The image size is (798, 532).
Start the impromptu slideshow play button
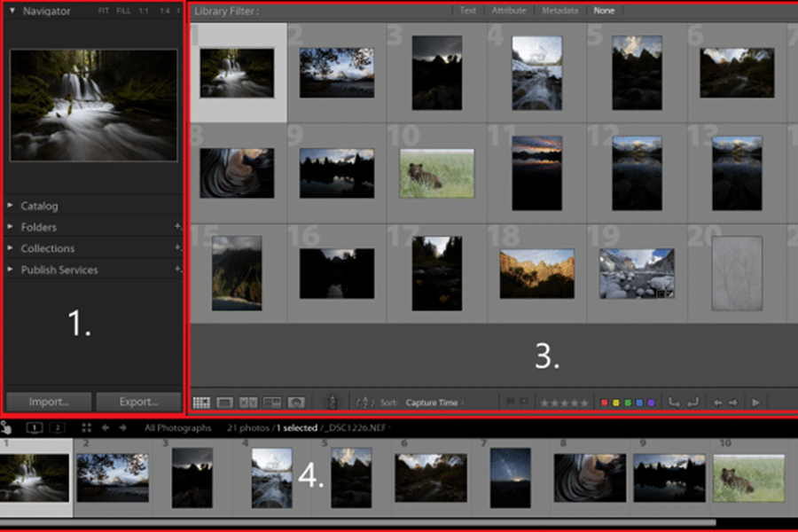coord(756,403)
